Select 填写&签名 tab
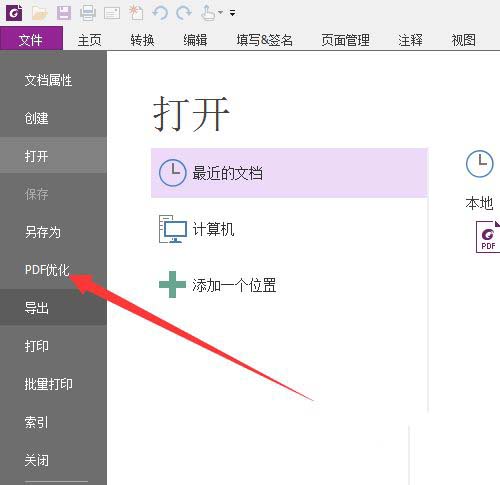 (x=264, y=40)
